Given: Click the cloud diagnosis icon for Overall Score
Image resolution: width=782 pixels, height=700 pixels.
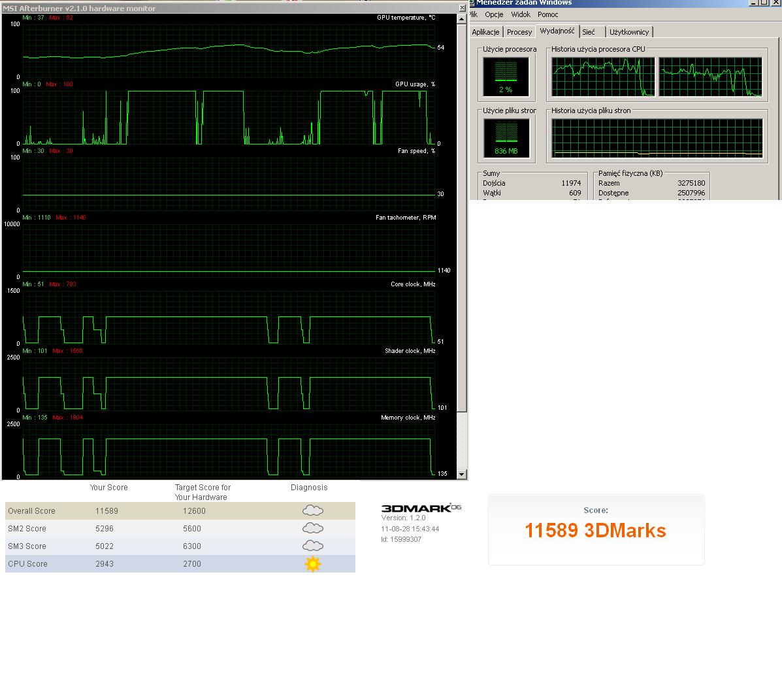Looking at the screenshot, I should (313, 510).
